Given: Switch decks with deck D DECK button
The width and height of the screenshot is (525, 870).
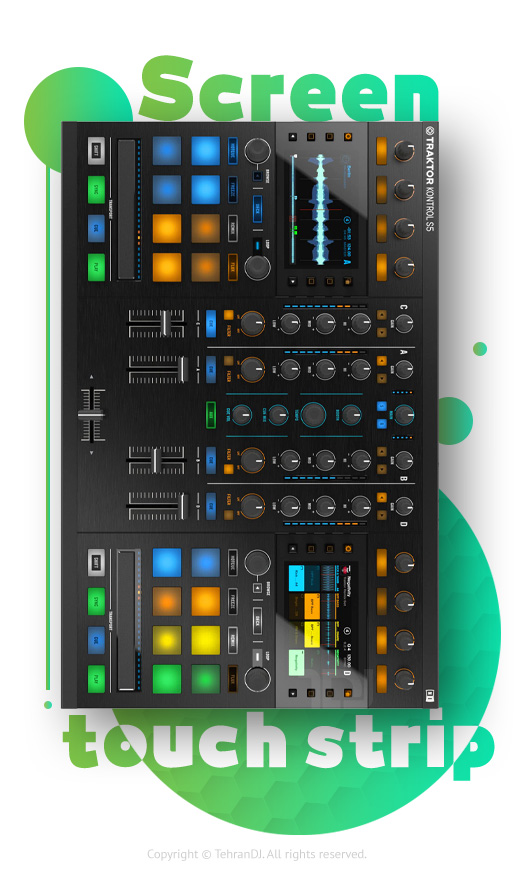Looking at the screenshot, I should click(x=258, y=621).
